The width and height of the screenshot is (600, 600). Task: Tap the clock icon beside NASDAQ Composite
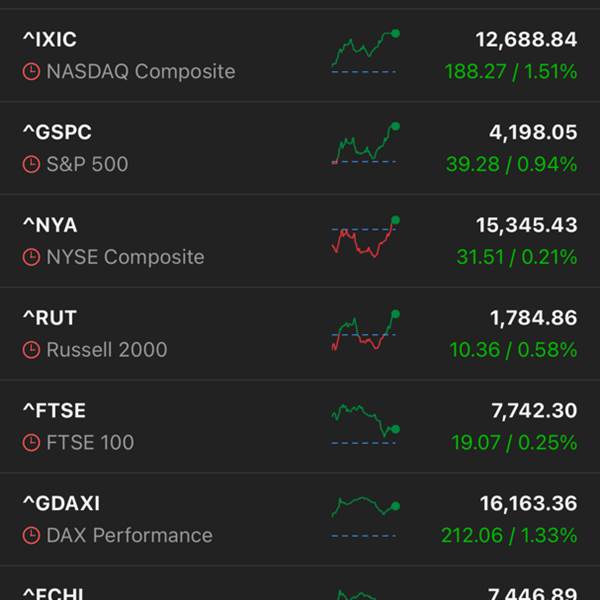(31, 72)
